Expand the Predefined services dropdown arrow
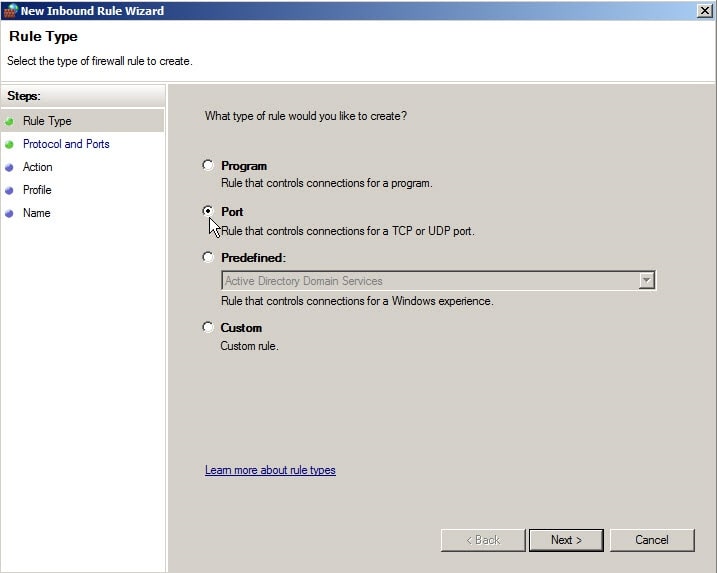The height and width of the screenshot is (573, 717). [x=646, y=281]
